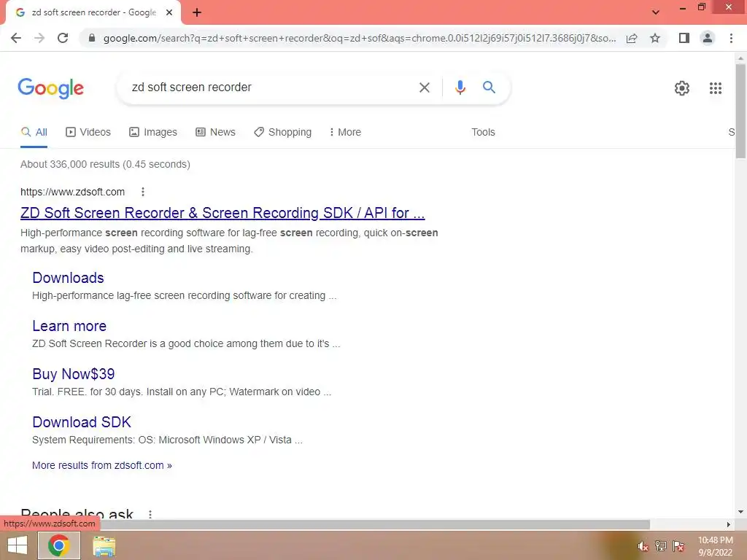Image resolution: width=747 pixels, height=560 pixels.
Task: Clear the search box text
Action: (424, 87)
